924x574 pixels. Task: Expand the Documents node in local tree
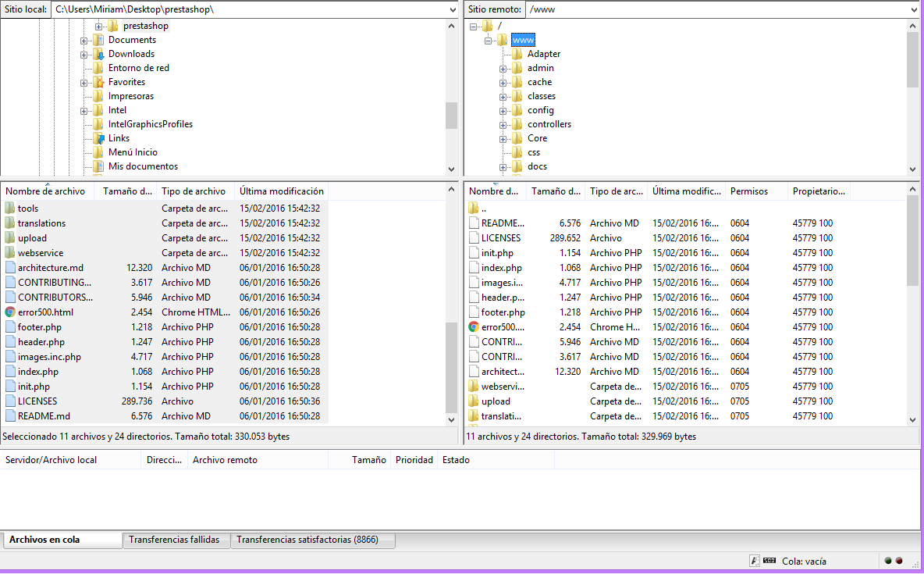pyautogui.click(x=84, y=41)
